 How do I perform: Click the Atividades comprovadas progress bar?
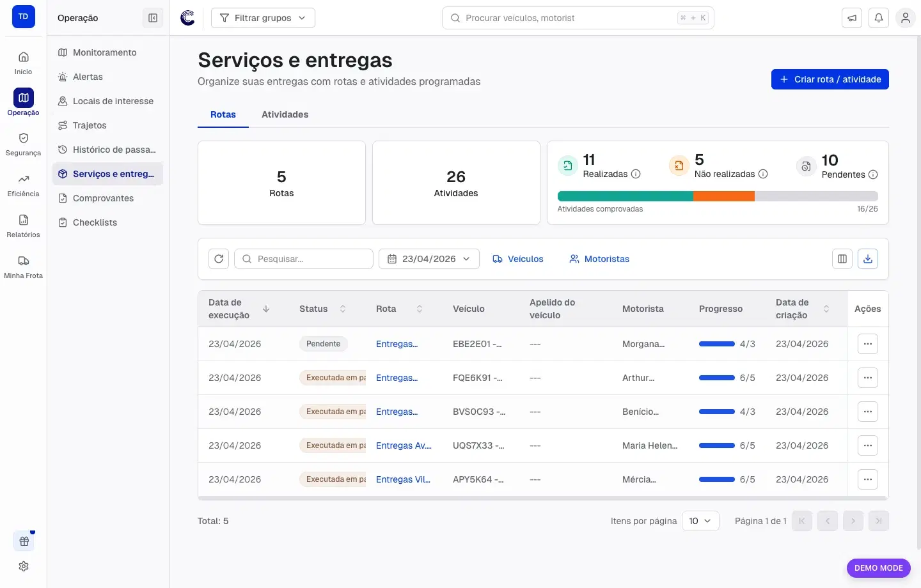(x=718, y=196)
